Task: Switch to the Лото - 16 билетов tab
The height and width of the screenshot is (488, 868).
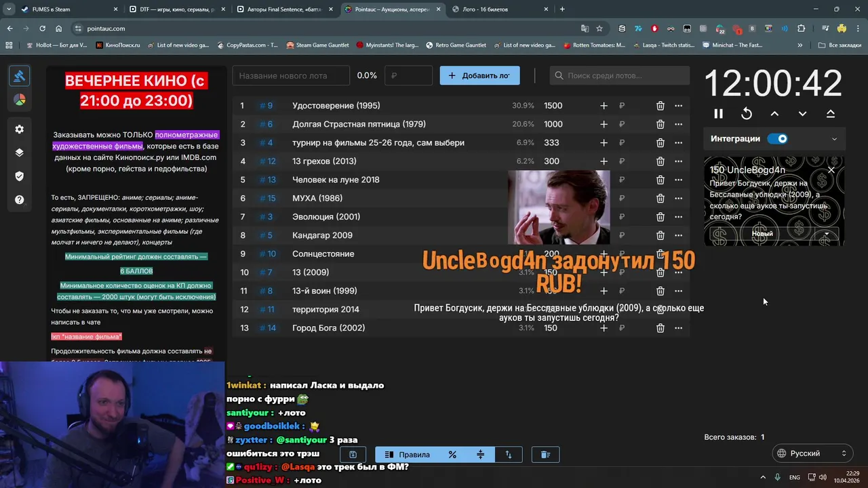Action: tap(499, 9)
